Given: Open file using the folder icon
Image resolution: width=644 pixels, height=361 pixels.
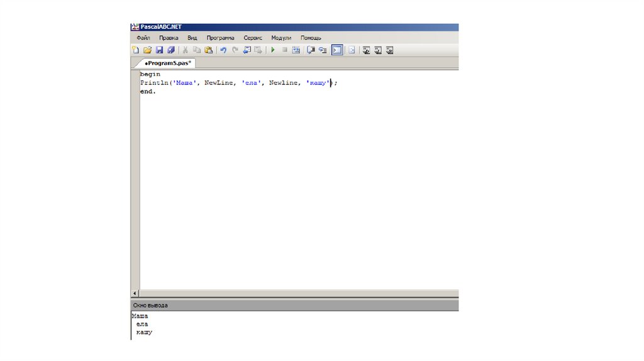Looking at the screenshot, I should click(x=147, y=50).
